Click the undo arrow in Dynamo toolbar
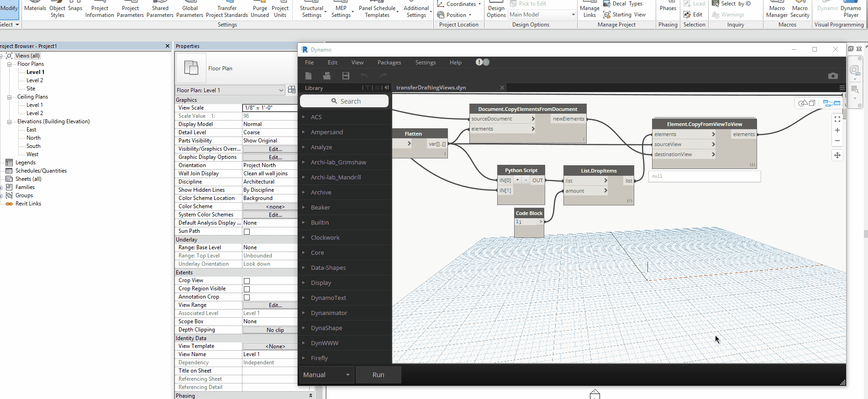The image size is (868, 399). click(364, 75)
